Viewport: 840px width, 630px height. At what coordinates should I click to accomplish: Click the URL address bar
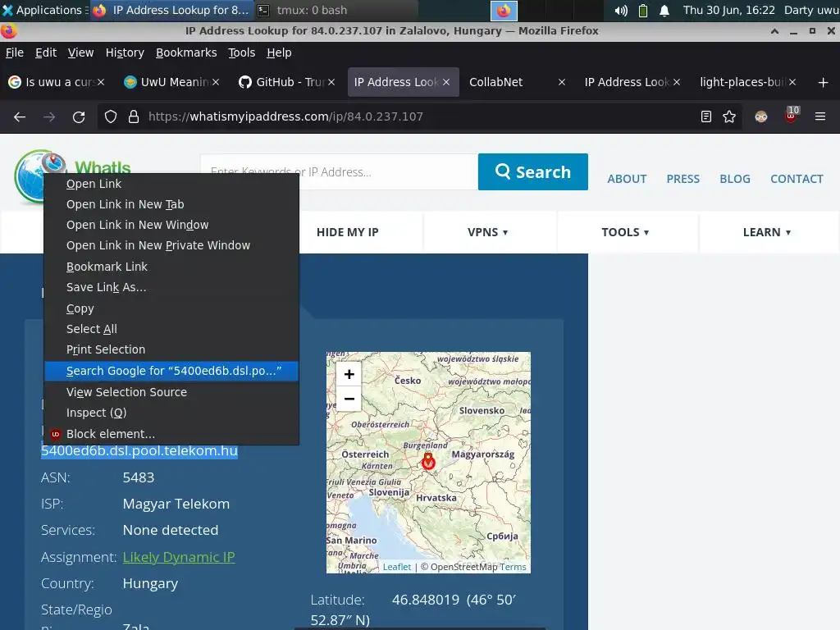click(x=418, y=116)
